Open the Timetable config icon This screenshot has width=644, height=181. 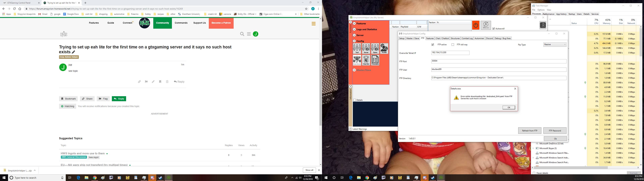tap(375, 60)
